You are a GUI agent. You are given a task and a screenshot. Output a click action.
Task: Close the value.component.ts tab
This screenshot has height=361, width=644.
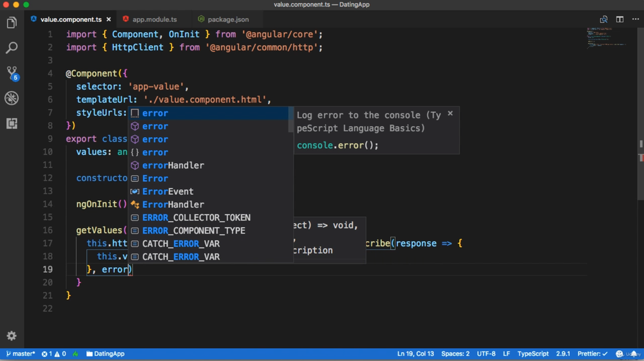click(x=108, y=19)
